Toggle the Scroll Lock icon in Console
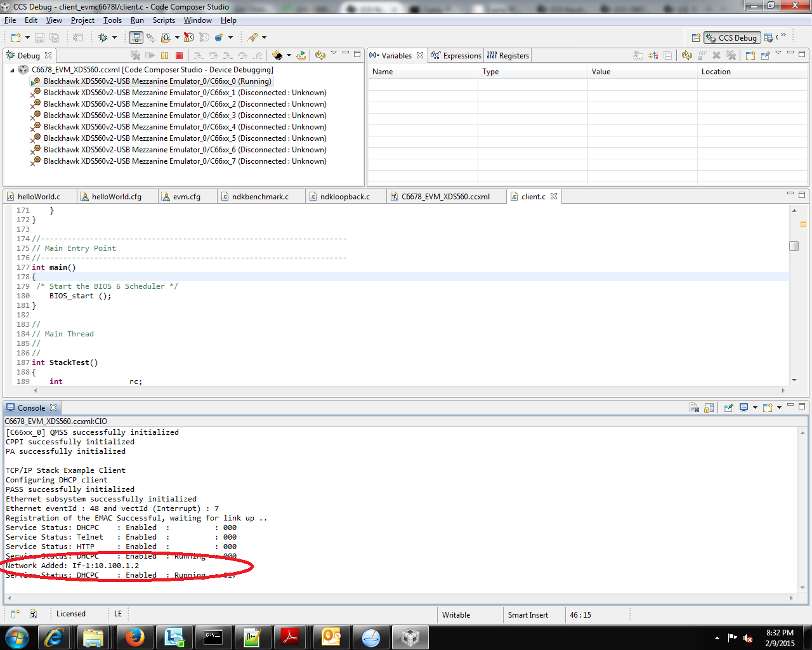The image size is (812, 650). coord(709,408)
